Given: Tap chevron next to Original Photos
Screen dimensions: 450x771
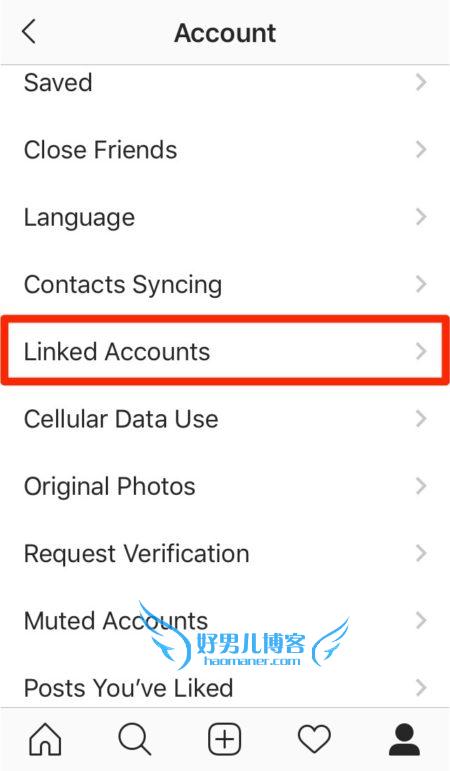Looking at the screenshot, I should (421, 486).
